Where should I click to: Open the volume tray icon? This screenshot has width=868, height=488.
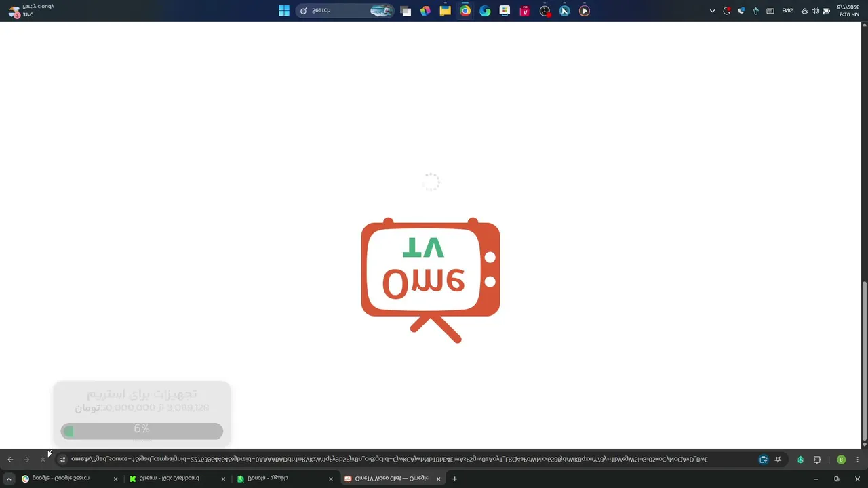click(815, 11)
